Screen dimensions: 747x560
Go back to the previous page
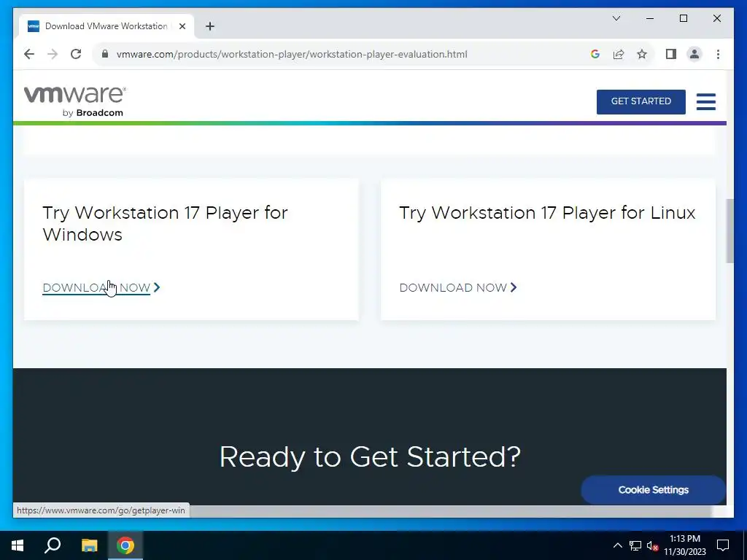29,54
